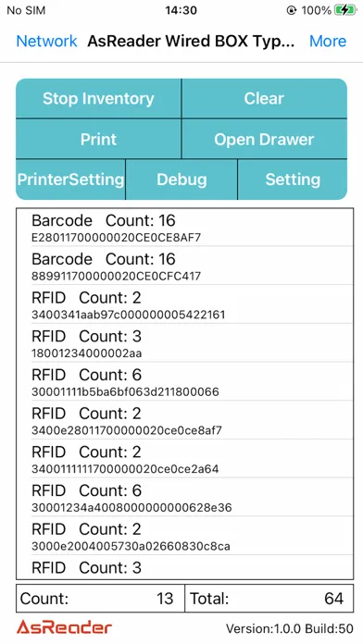Select RFID tag 3400341aab97c000000005422161
Image resolution: width=363 pixels, height=644 pixels.
tap(184, 304)
